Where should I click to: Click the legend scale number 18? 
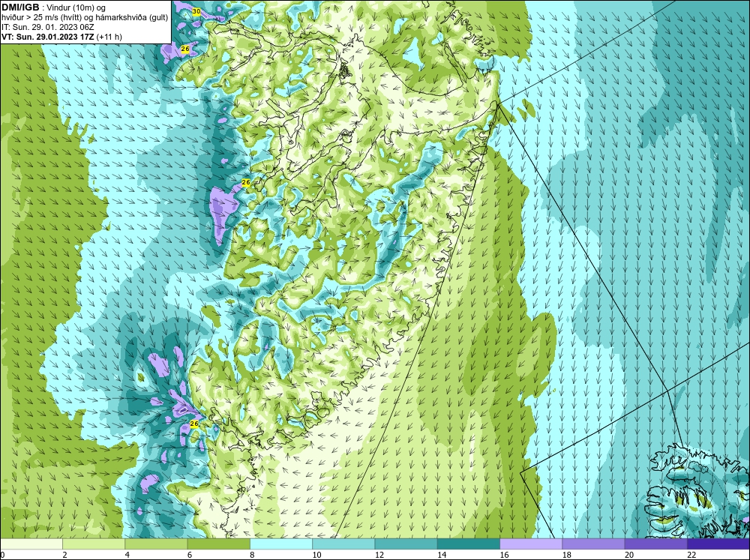coord(567,555)
